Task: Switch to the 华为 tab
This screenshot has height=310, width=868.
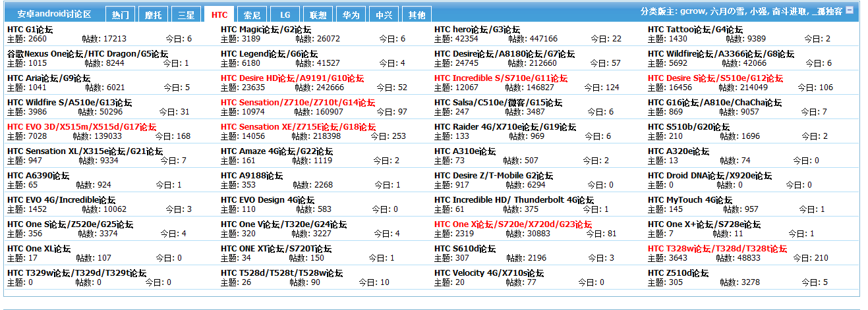Action: (351, 14)
